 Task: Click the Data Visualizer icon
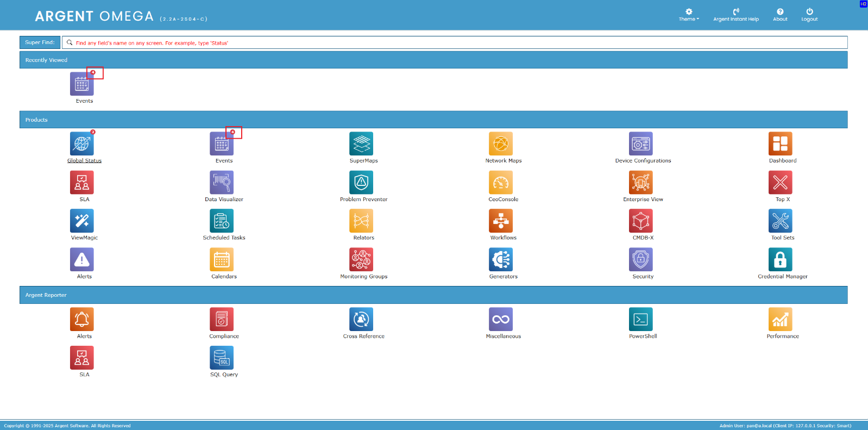pyautogui.click(x=222, y=183)
